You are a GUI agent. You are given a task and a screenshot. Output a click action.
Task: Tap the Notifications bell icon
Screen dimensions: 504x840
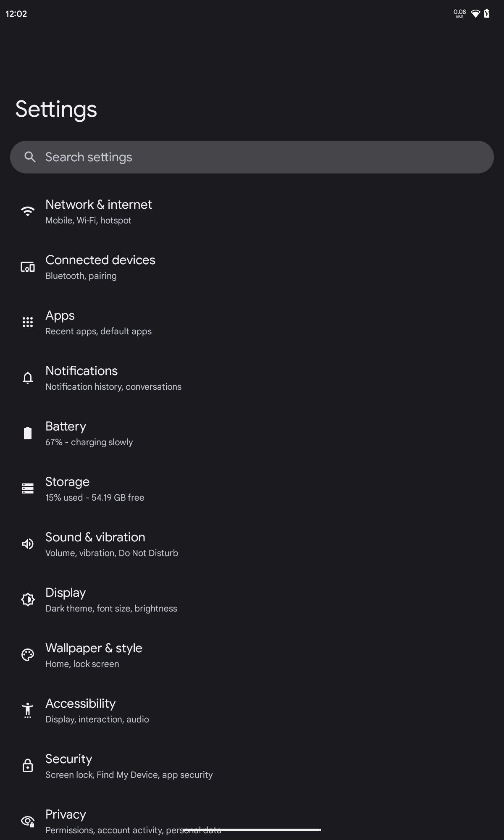[28, 378]
